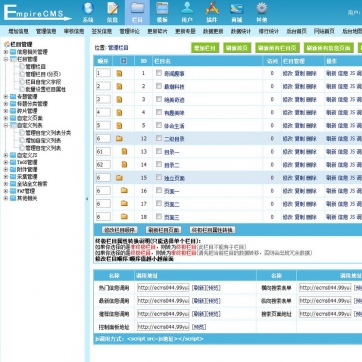The width and height of the screenshot is (362, 362).
Task: Expand the 自定义JS tree node
Action: tap(6, 155)
